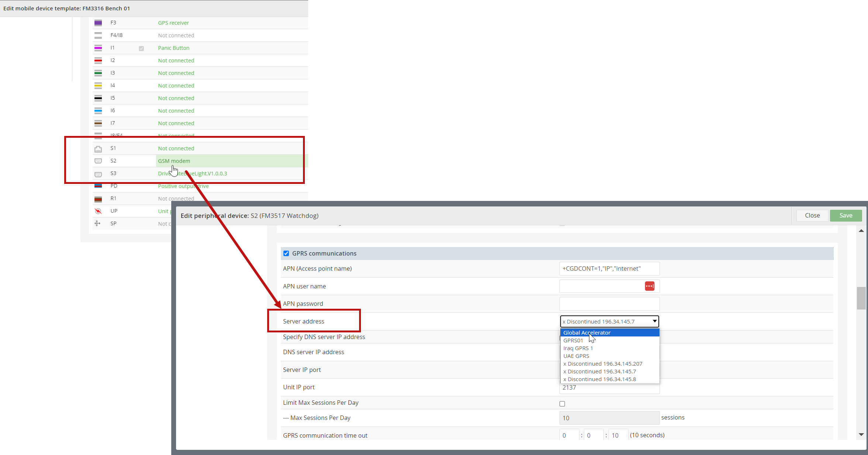Image resolution: width=868 pixels, height=455 pixels.
Task: Click the UP row icon
Action: pos(98,211)
